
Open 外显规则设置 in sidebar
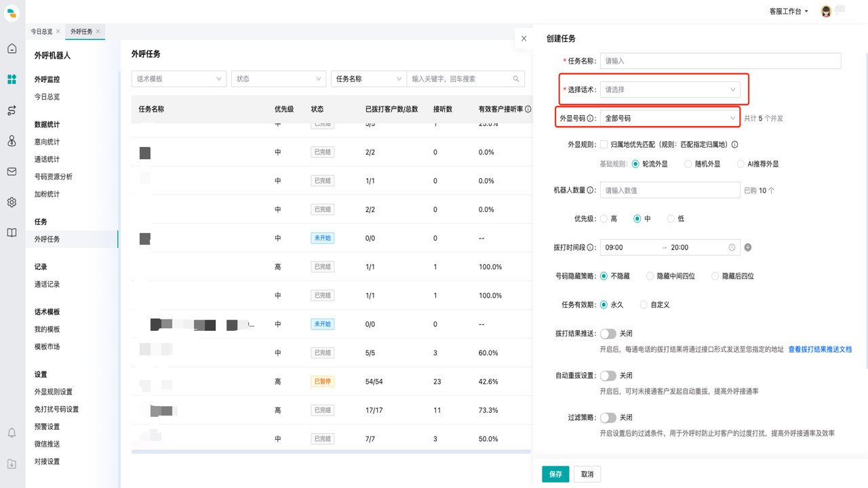click(x=54, y=392)
